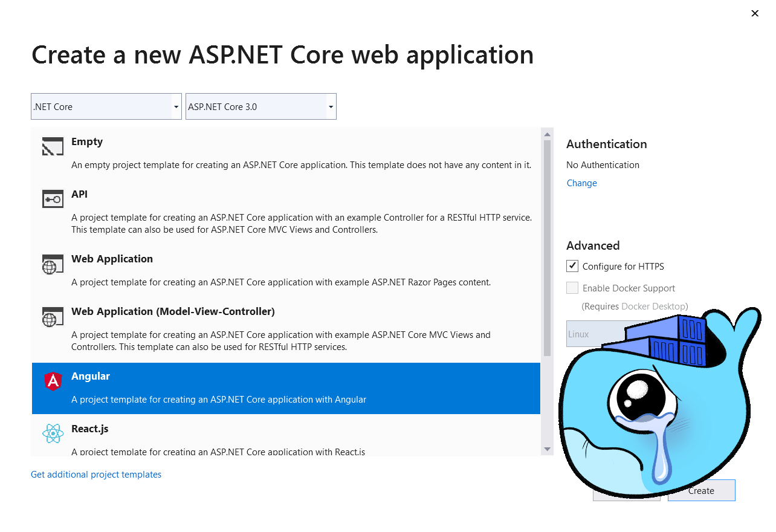Click the Configure for HTTPS label
The image size is (776, 532).
(x=623, y=267)
